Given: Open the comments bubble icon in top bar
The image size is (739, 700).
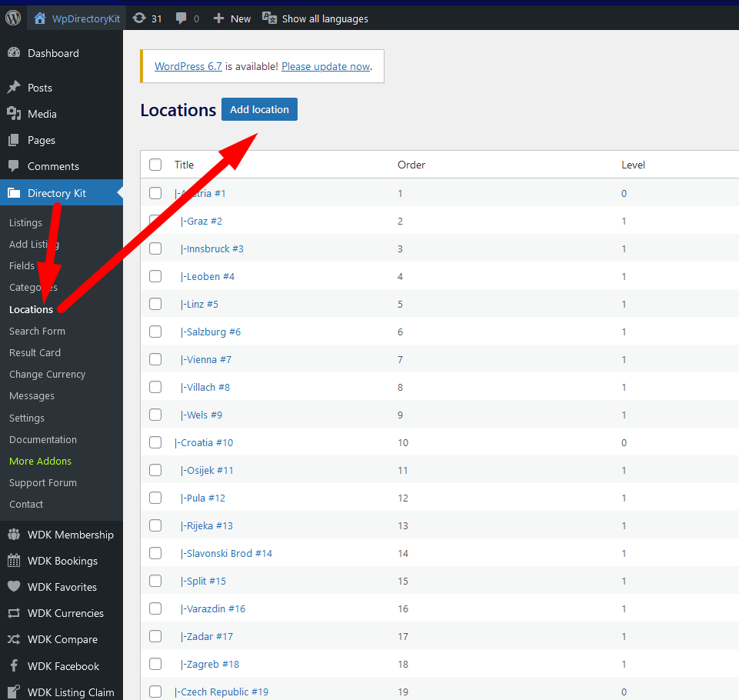Looking at the screenshot, I should point(181,18).
